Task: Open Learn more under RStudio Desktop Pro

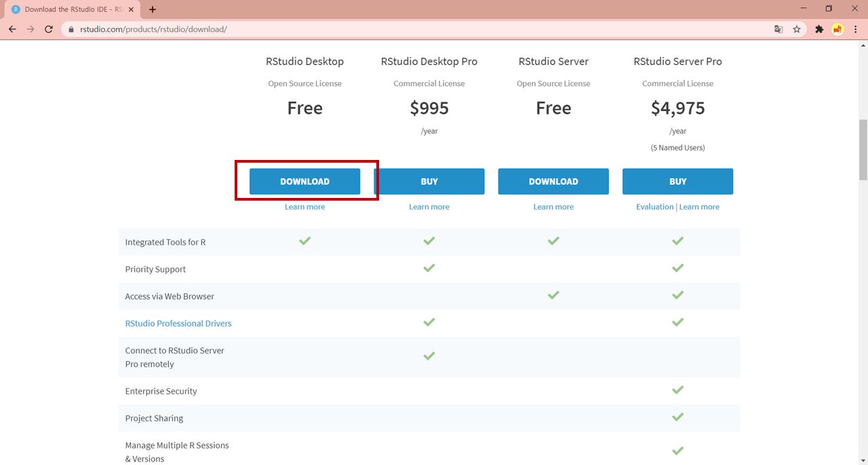Action: [x=429, y=207]
